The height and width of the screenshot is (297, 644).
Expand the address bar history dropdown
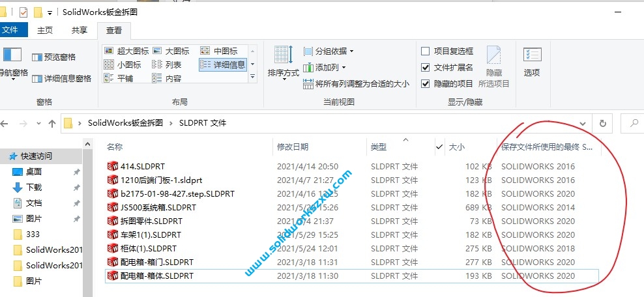[x=582, y=123]
